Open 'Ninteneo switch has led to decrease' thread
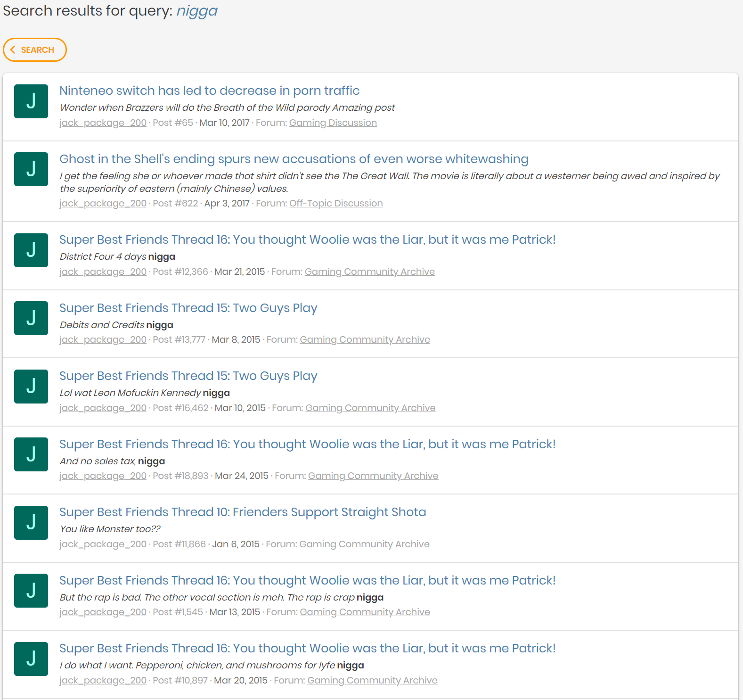 pos(209,91)
